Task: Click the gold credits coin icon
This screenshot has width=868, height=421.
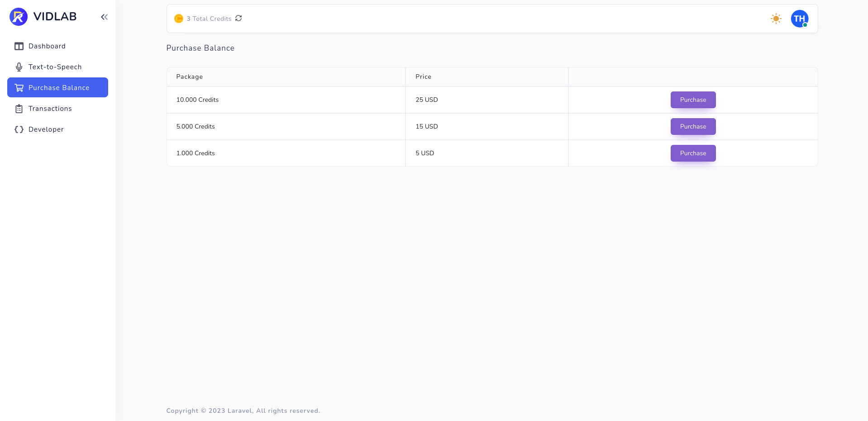Action: point(179,19)
